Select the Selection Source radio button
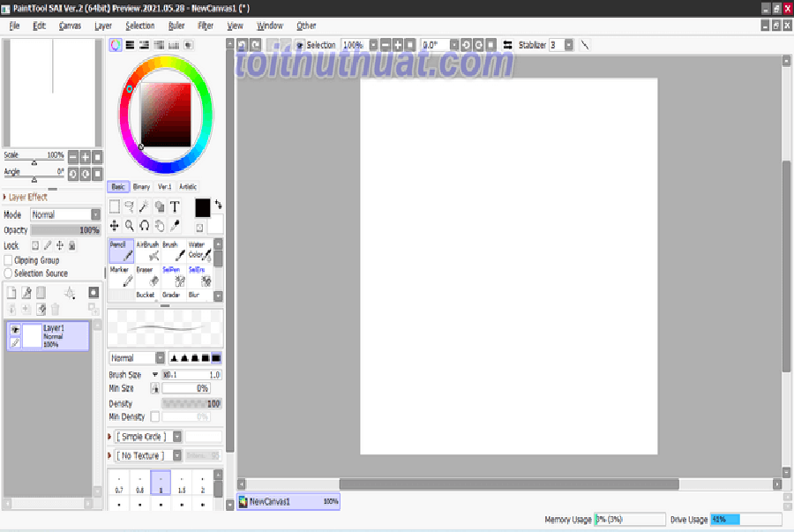 8,273
